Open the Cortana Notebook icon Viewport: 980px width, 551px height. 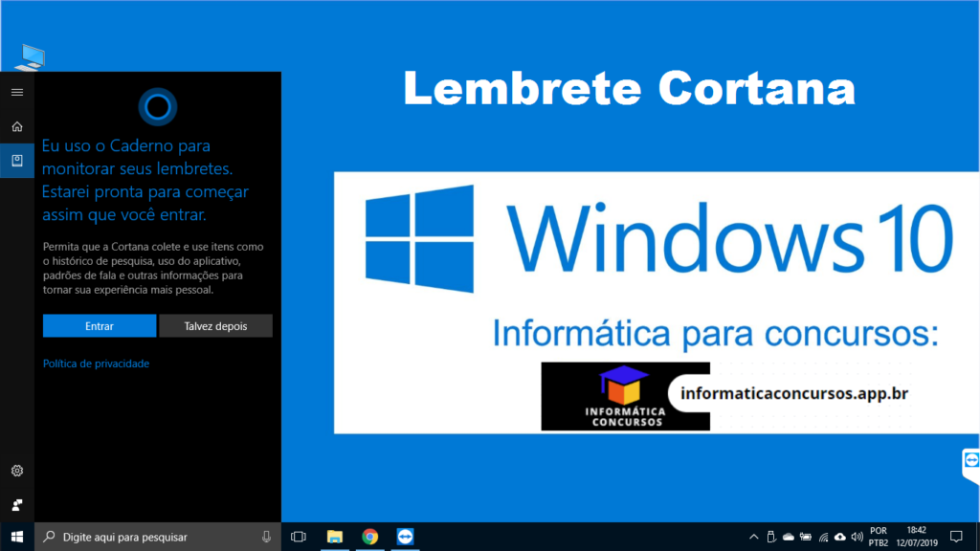tap(16, 161)
